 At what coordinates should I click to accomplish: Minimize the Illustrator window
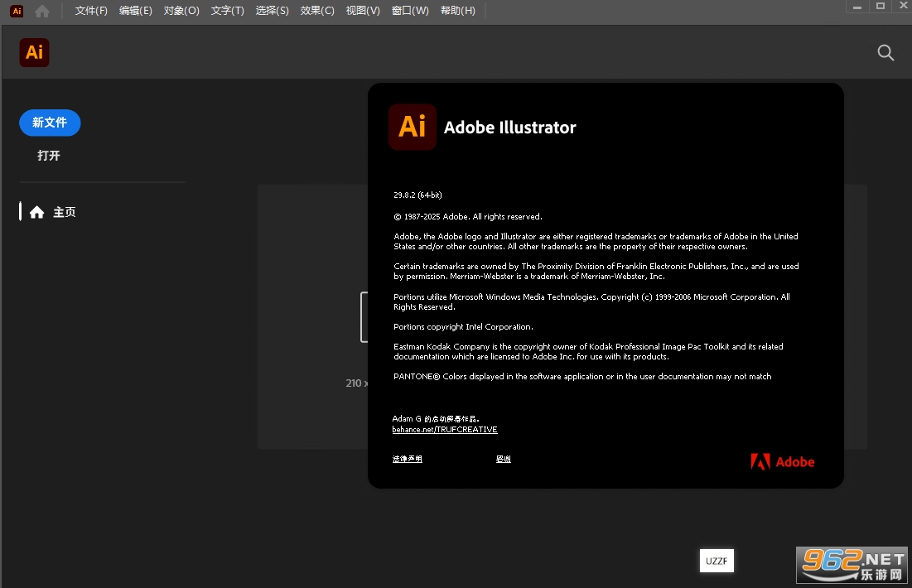857,7
